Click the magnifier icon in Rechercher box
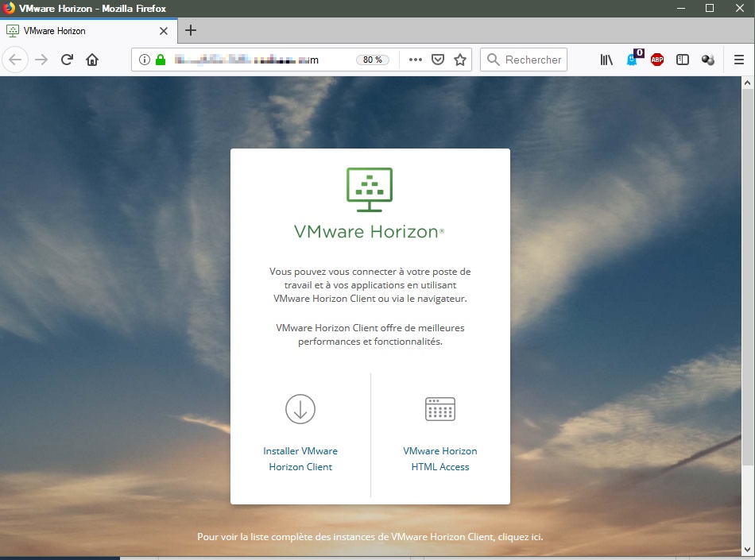The width and height of the screenshot is (755, 560). tap(493, 60)
